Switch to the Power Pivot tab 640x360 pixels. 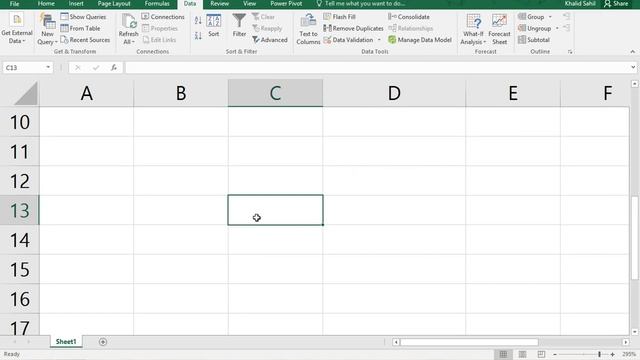(286, 4)
